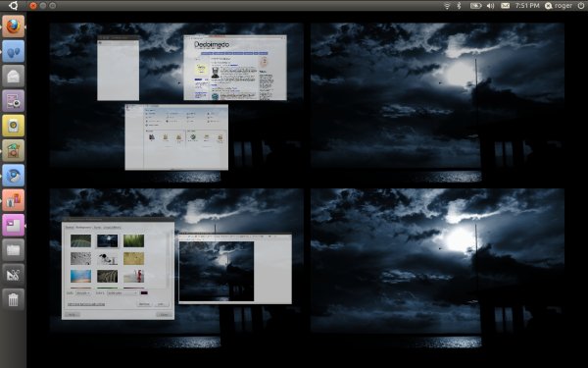Viewport: 588px width, 368px height.
Task: Click Remove button in Appearance Preferences
Action: click(144, 304)
